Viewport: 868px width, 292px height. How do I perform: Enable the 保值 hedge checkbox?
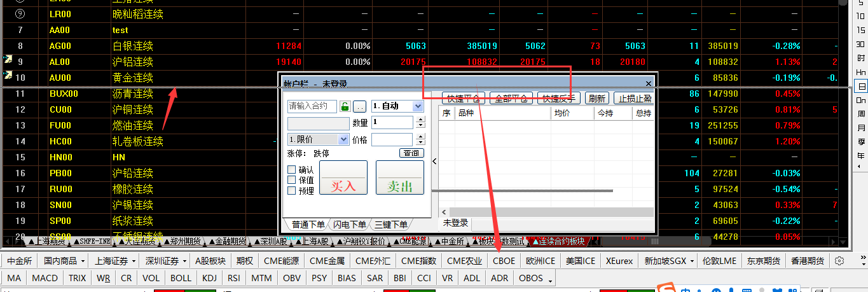pyautogui.click(x=292, y=180)
